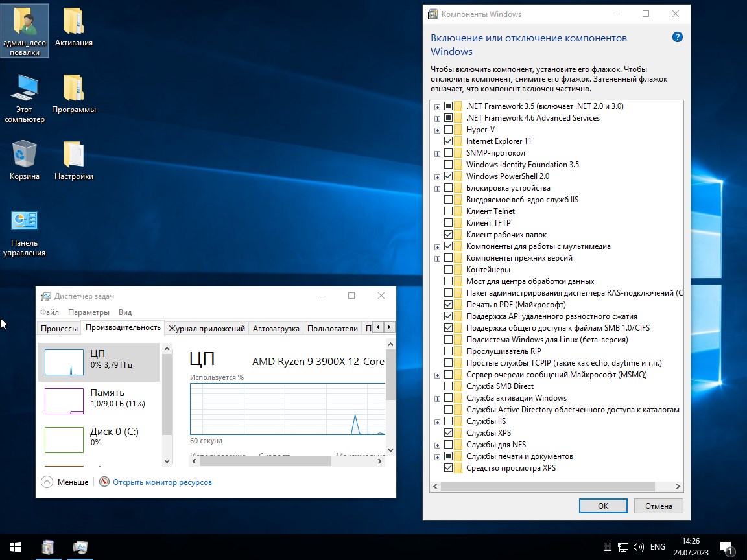Switch to the Процессы tab in Task Manager
747x560 pixels.
(x=59, y=328)
